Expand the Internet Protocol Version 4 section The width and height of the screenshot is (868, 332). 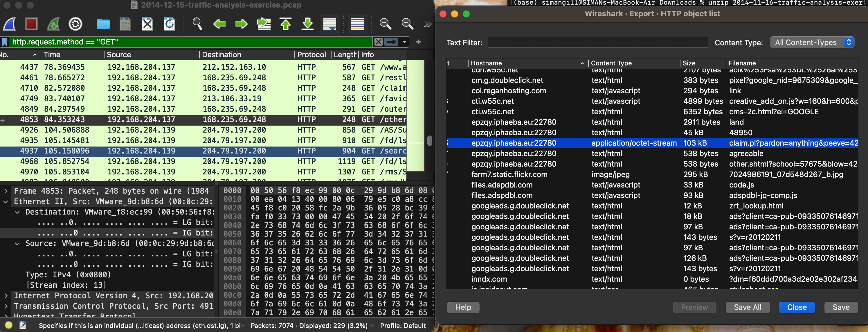coord(6,296)
